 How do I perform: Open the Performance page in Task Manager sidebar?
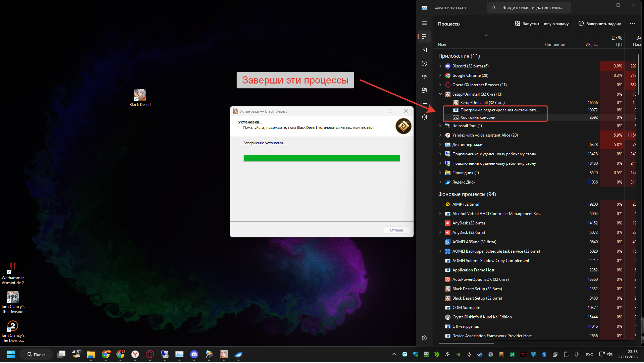point(424,50)
